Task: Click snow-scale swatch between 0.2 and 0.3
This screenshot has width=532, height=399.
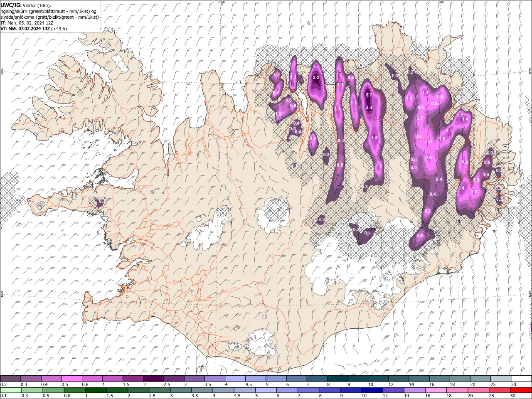Action: coord(10,379)
